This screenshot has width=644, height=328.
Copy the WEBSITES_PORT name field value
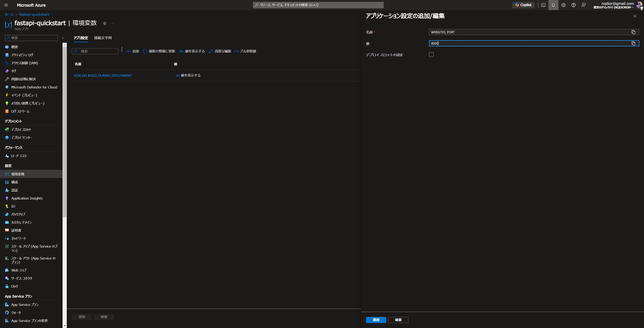pos(633,32)
